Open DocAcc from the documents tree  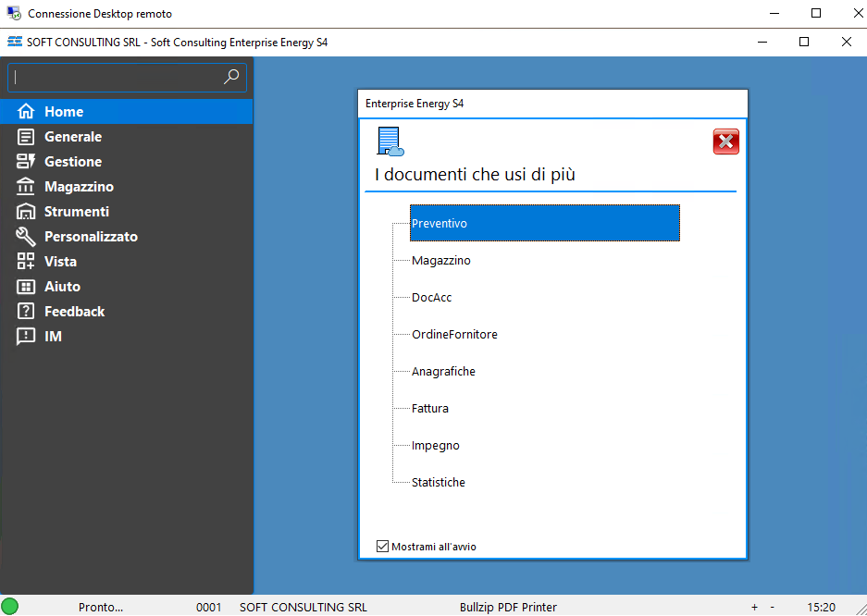pyautogui.click(x=431, y=298)
